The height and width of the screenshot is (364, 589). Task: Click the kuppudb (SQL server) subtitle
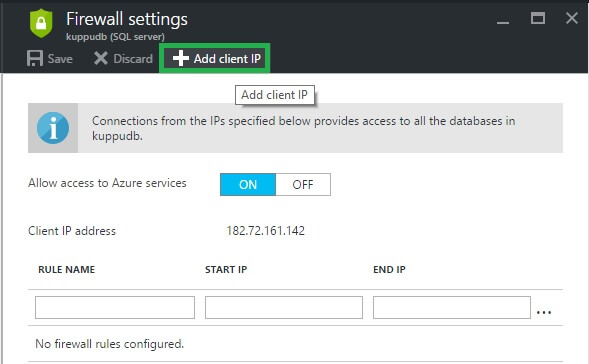[x=115, y=37]
